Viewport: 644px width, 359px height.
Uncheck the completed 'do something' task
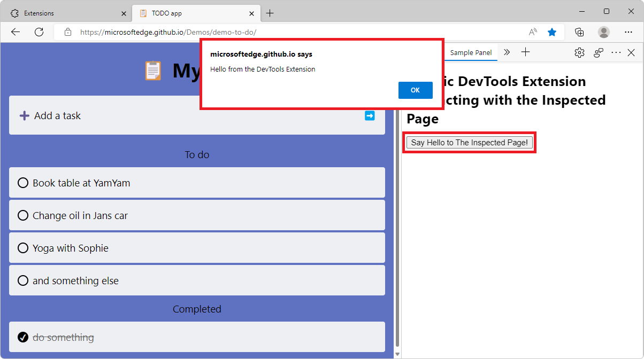[x=22, y=337]
